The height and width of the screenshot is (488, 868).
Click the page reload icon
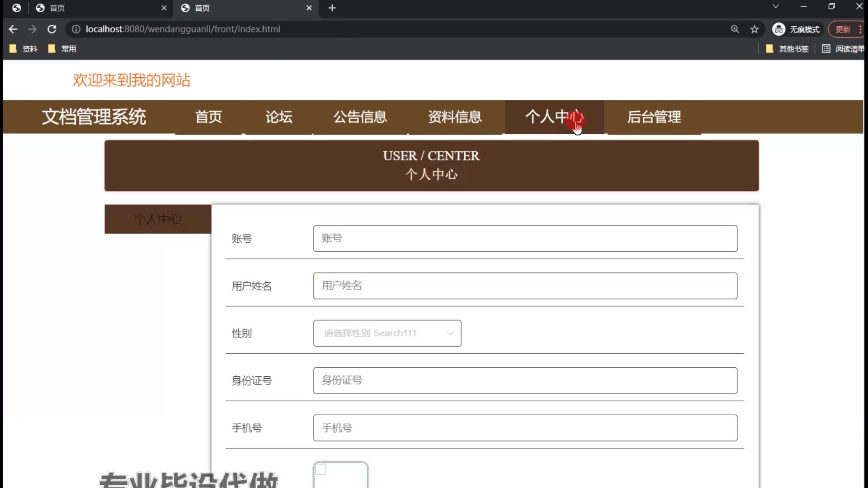click(x=52, y=29)
